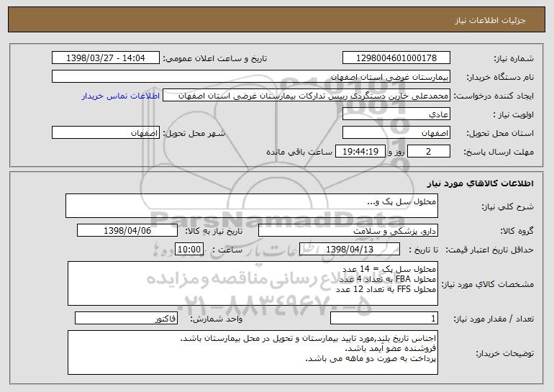Click the request creator name field
This screenshot has width=554, height=392.
point(306,95)
